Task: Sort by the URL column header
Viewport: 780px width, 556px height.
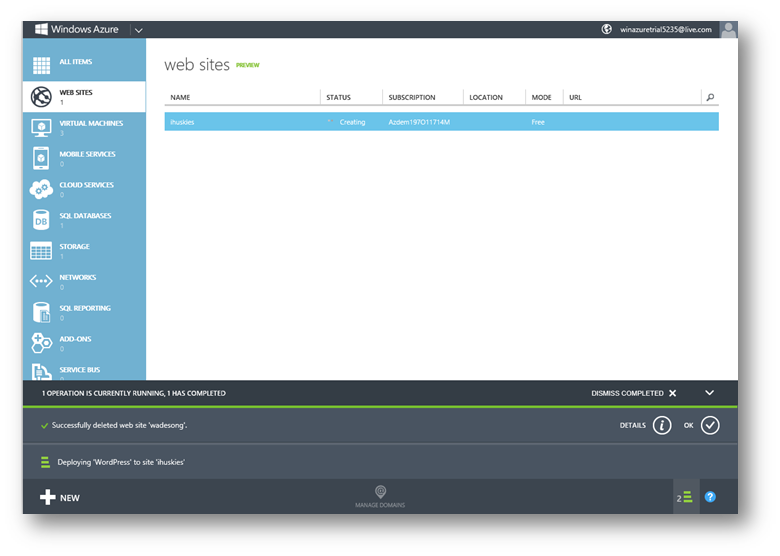Action: 575,97
